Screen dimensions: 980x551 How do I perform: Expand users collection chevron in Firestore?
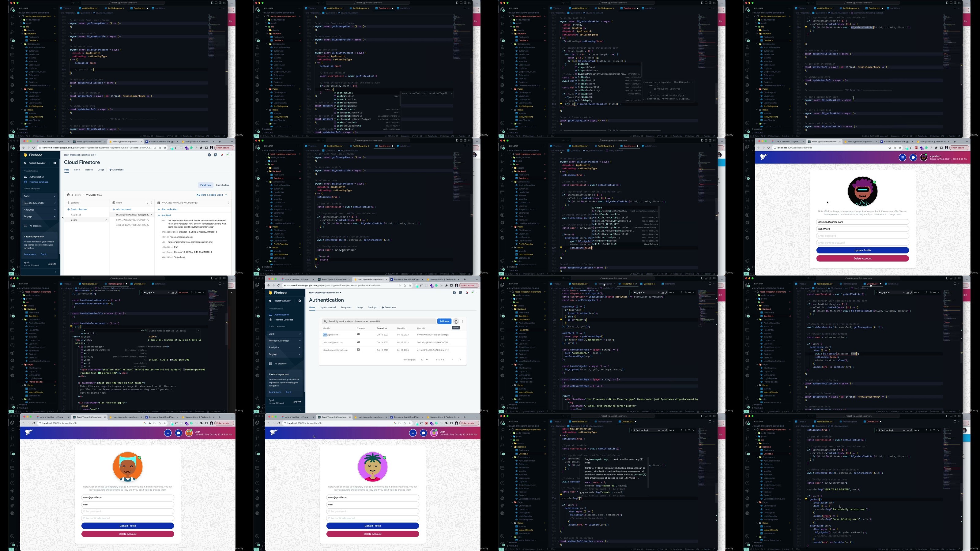point(106,220)
